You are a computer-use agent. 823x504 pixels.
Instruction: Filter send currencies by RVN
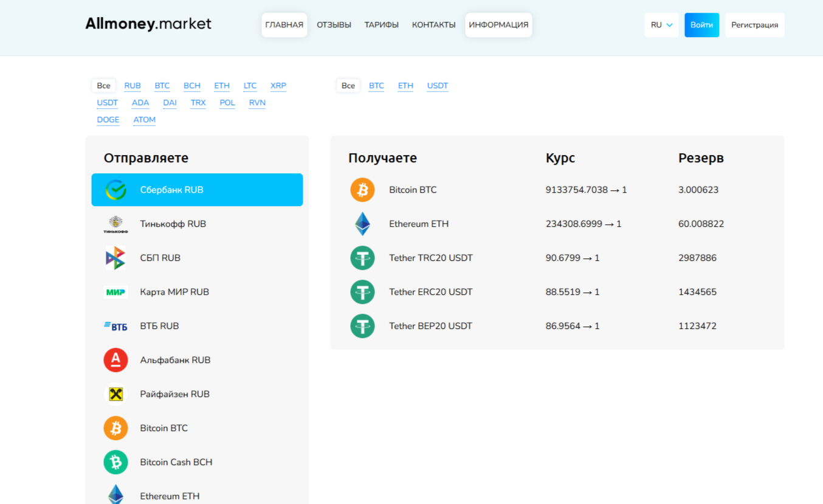click(257, 103)
